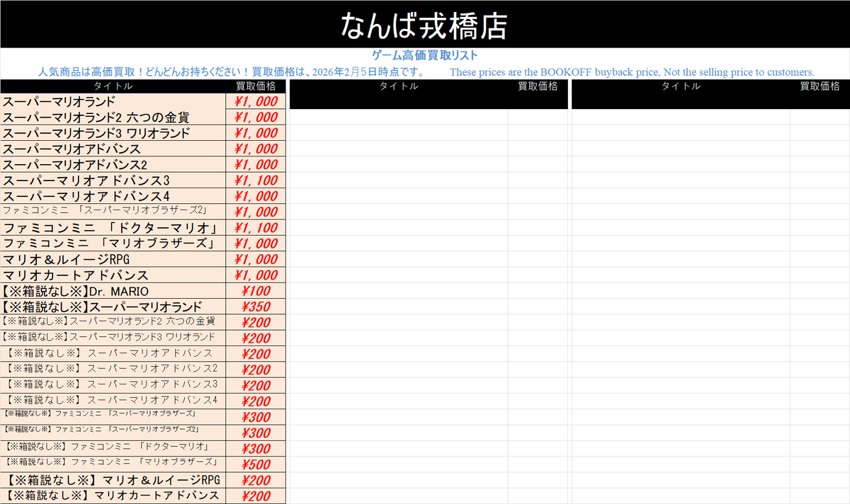This screenshot has height=504, width=850.
Task: Click the ゲーム高価買取リスト heading
Action: pyautogui.click(x=425, y=55)
